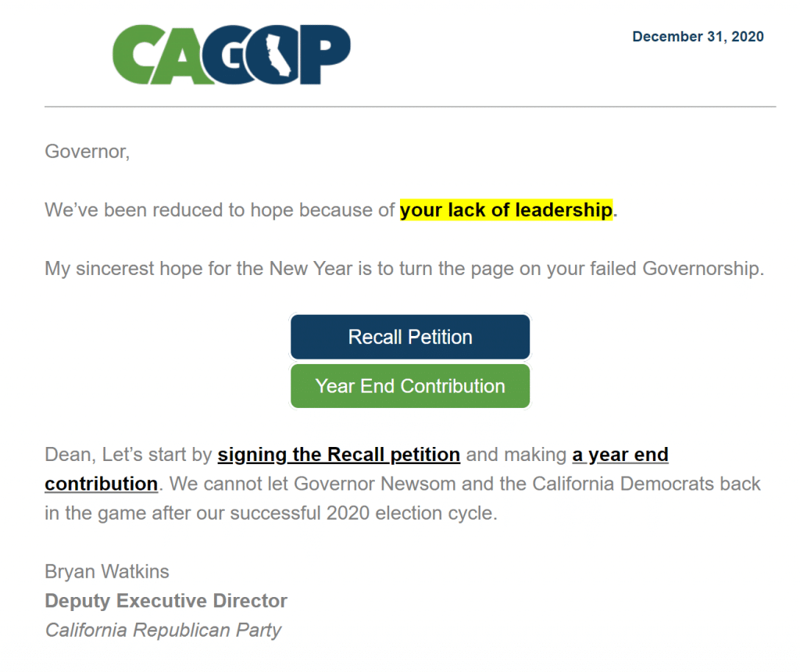
Task: Click the California state silhouette in the logo
Action: [x=278, y=56]
